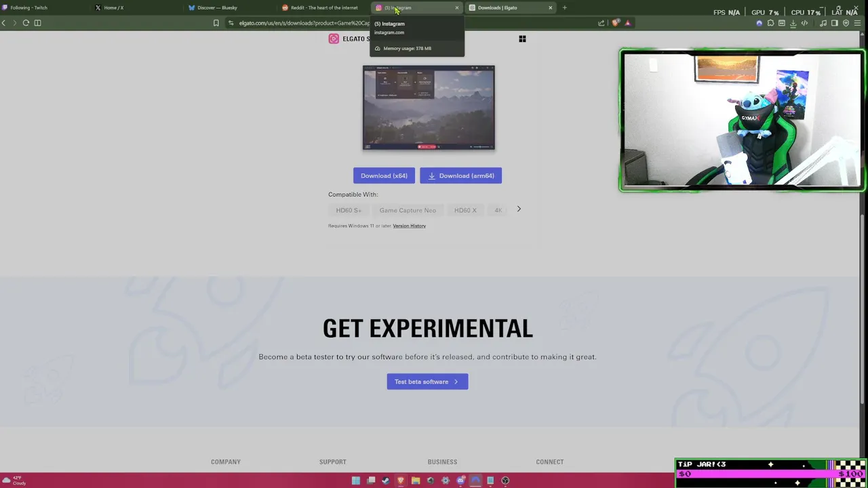Click the SUPPORT footer heading
868x488 pixels.
tap(333, 462)
